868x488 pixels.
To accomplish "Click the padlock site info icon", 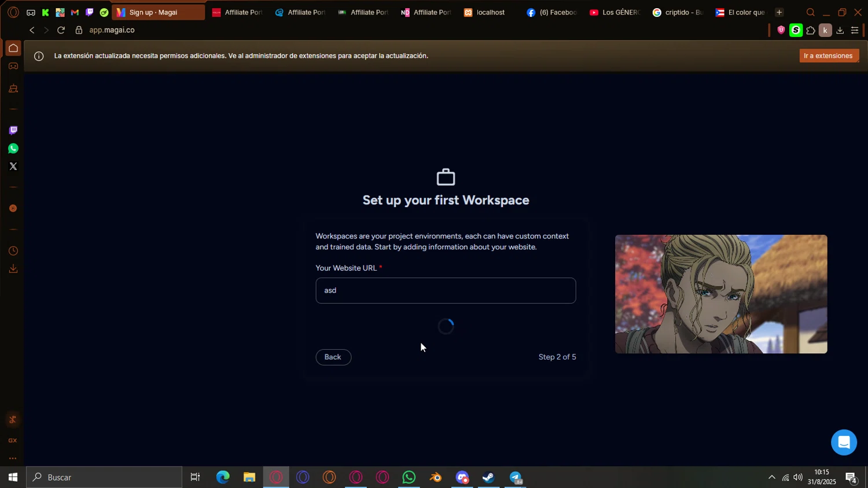I will [x=79, y=30].
